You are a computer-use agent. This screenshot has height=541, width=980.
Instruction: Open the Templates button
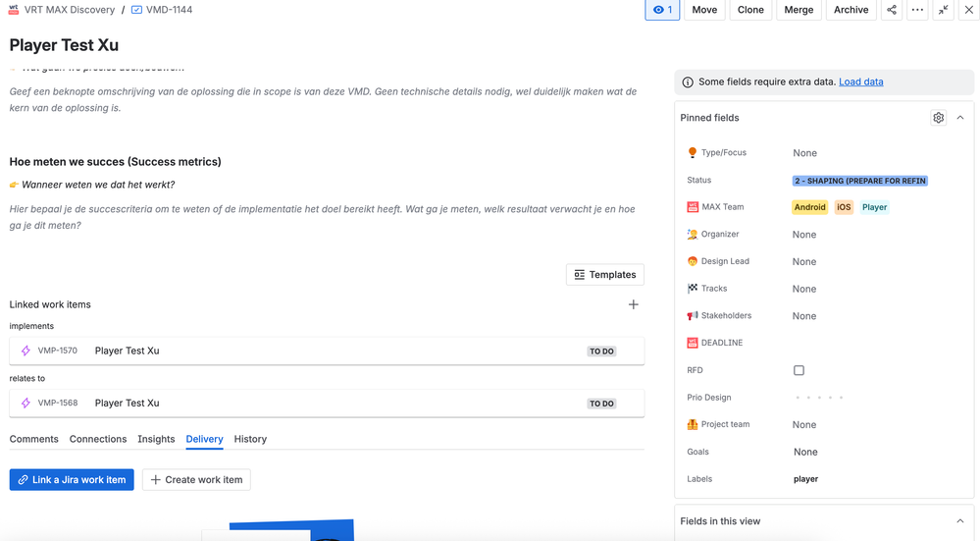[x=605, y=275]
